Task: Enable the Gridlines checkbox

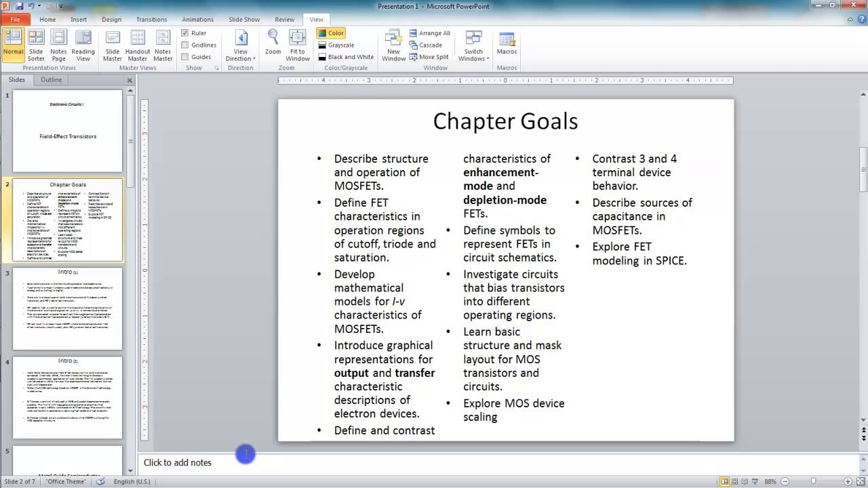Action: tap(184, 45)
